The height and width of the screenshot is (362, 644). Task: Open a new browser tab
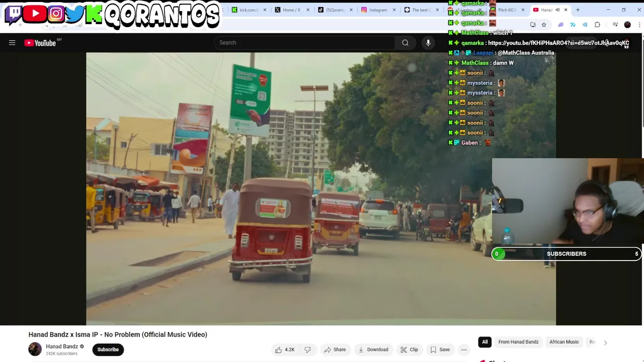tap(578, 10)
